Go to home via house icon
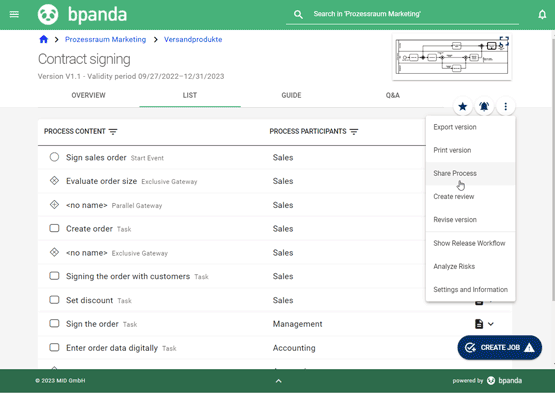The width and height of the screenshot is (555, 393). 44,39
